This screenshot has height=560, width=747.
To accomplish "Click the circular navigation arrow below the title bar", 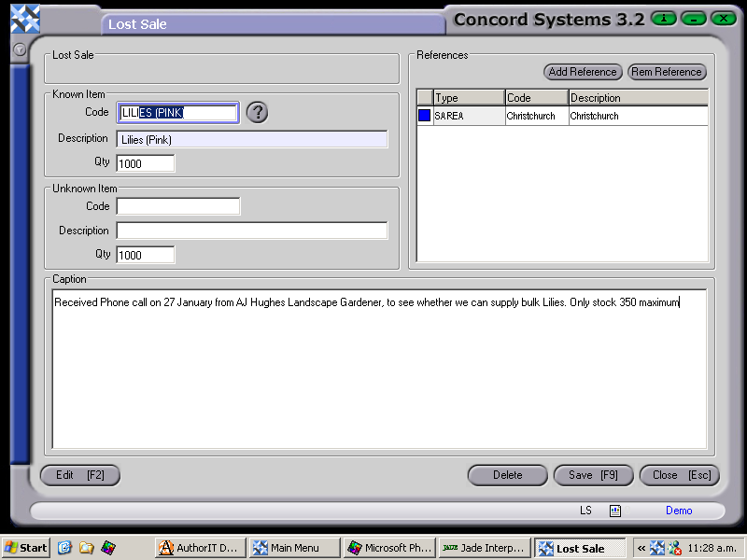I will click(20, 50).
